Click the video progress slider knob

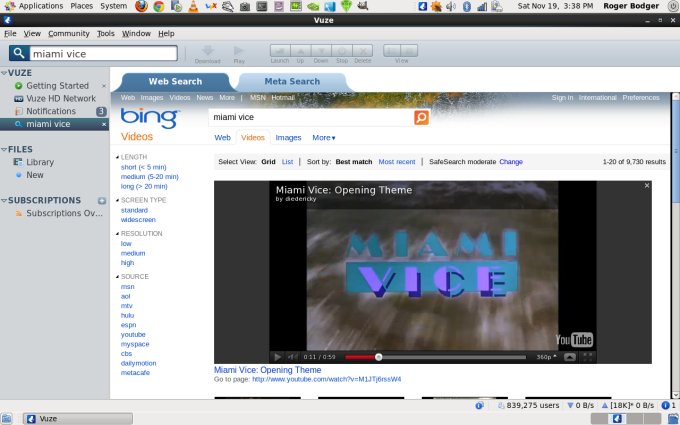[x=379, y=357]
